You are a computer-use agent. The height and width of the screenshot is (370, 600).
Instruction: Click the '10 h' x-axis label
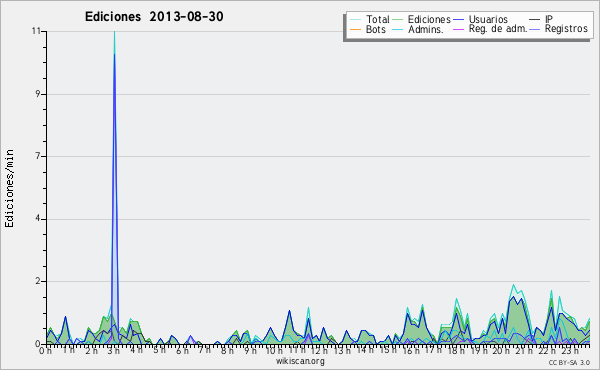274,350
